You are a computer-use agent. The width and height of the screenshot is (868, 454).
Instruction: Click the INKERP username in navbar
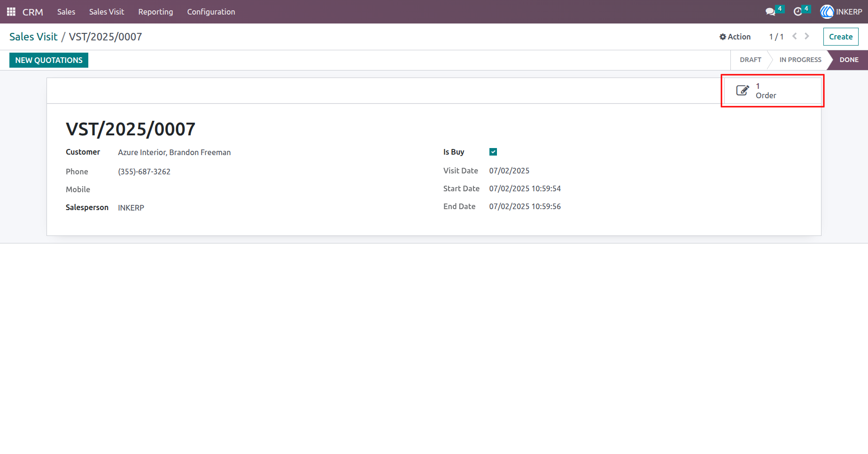point(849,12)
